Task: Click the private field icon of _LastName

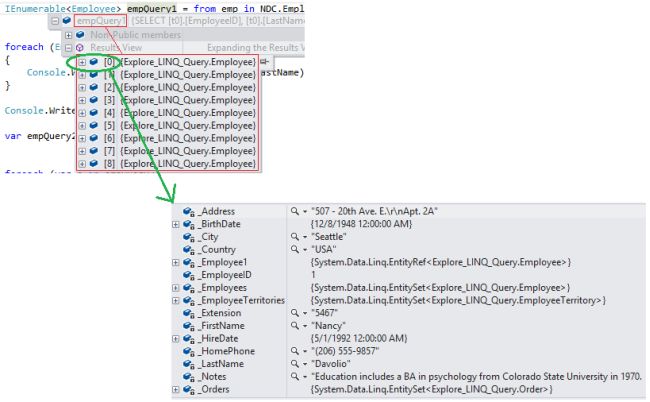Action: point(189,364)
